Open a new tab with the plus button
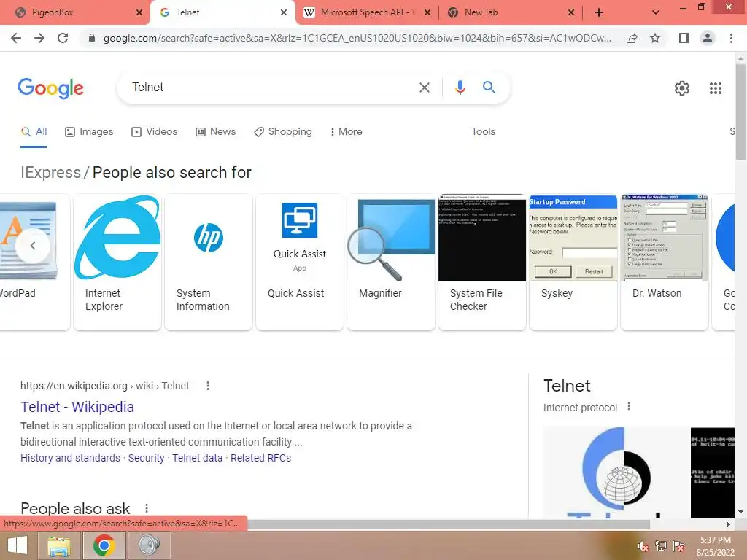The image size is (747, 560). point(599,12)
